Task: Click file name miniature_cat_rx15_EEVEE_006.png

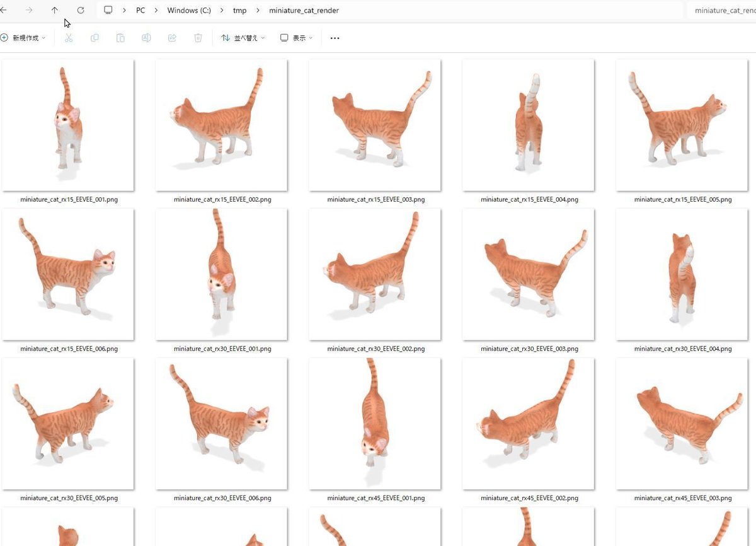Action: (x=69, y=349)
